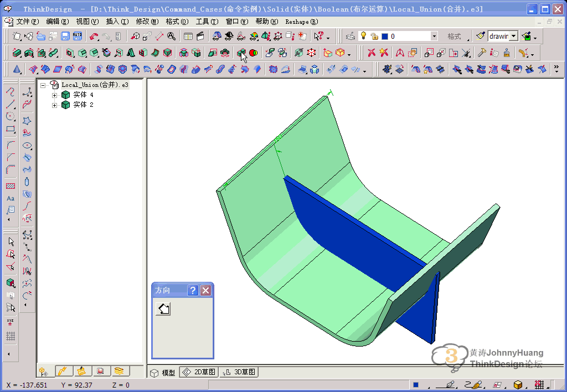The height and width of the screenshot is (392, 567).
Task: Click the blue layer color swatch
Action: 385,36
